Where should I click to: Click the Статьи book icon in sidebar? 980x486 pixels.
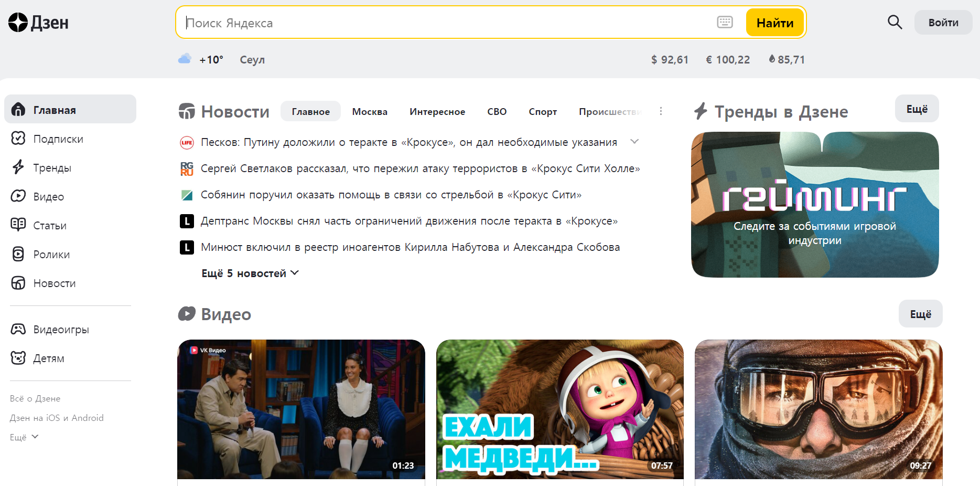click(x=18, y=225)
